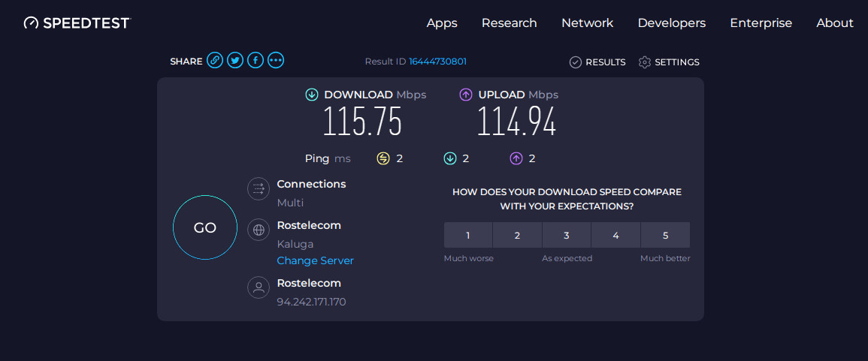Click the purple upload latency ping icon
This screenshot has width=868, height=361.
[x=516, y=158]
